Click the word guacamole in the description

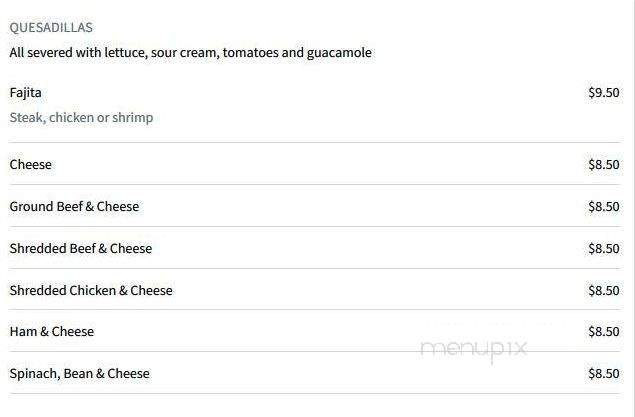coord(339,53)
